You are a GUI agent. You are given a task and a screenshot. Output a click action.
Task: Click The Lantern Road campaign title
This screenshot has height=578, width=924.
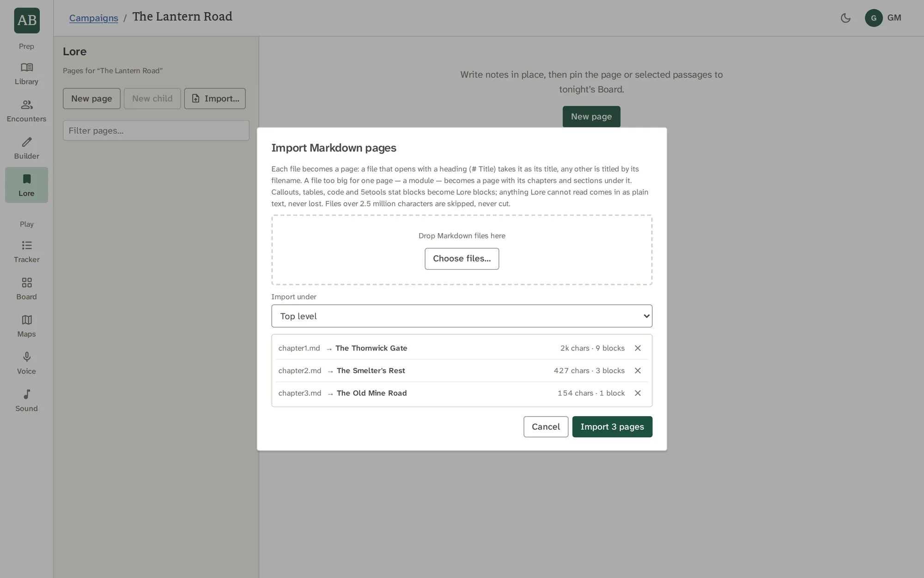coord(182,17)
